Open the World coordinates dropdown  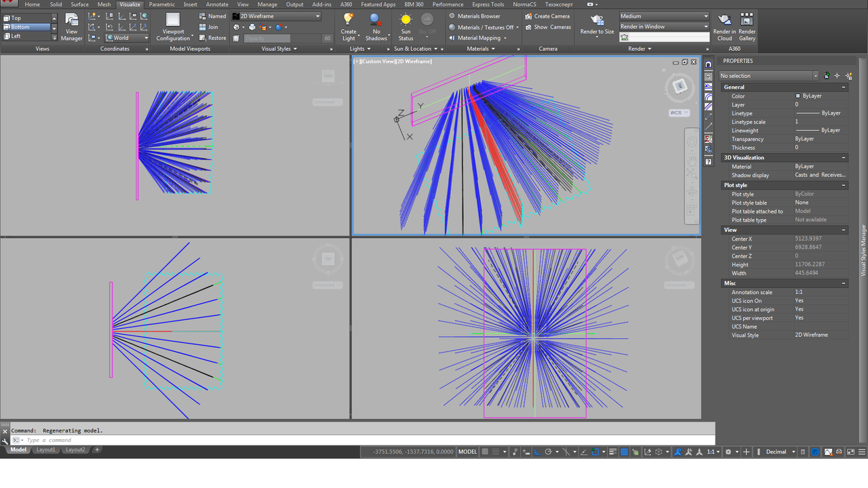[x=127, y=38]
